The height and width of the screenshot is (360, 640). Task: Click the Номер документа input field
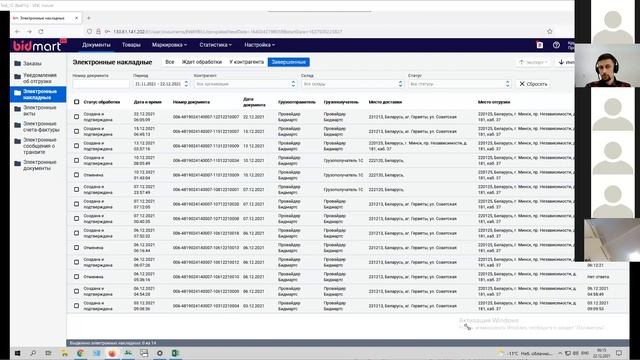coord(101,84)
